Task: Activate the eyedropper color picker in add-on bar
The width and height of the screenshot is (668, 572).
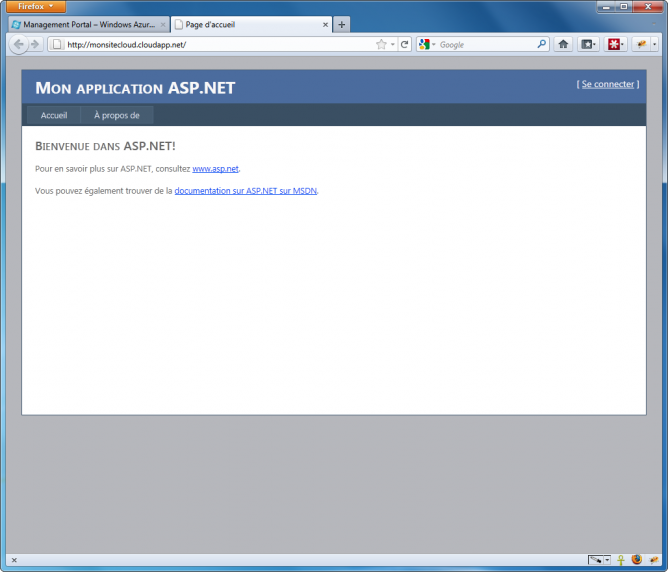Action: [x=596, y=560]
